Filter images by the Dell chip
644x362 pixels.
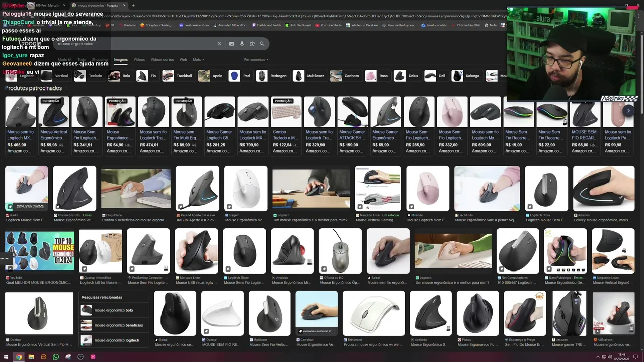coord(435,76)
